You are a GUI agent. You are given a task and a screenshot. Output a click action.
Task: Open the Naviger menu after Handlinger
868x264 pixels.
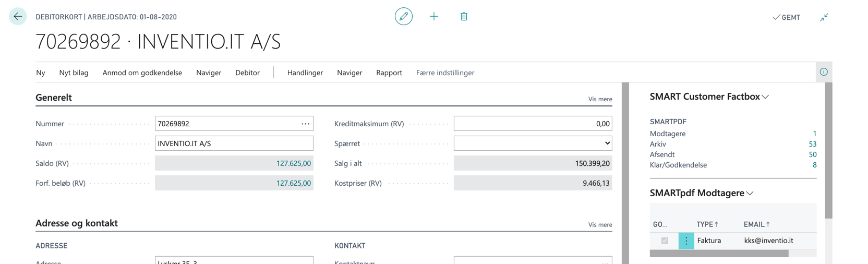(349, 73)
